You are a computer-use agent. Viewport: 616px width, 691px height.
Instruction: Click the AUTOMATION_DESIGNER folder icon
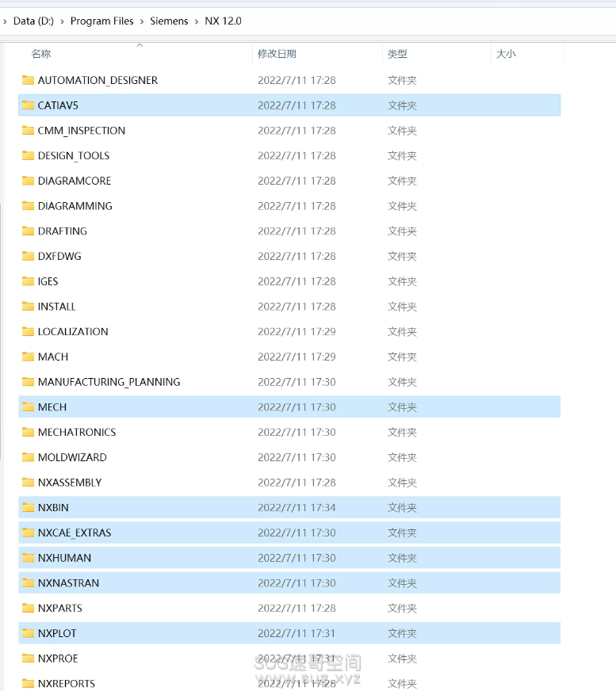[x=29, y=80]
